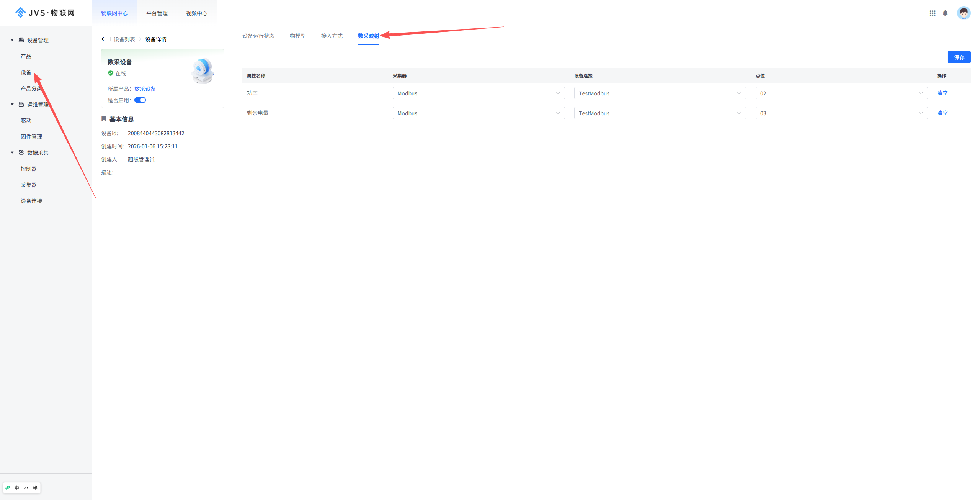Open the notification bell
The image size is (980, 500).
coord(945,13)
